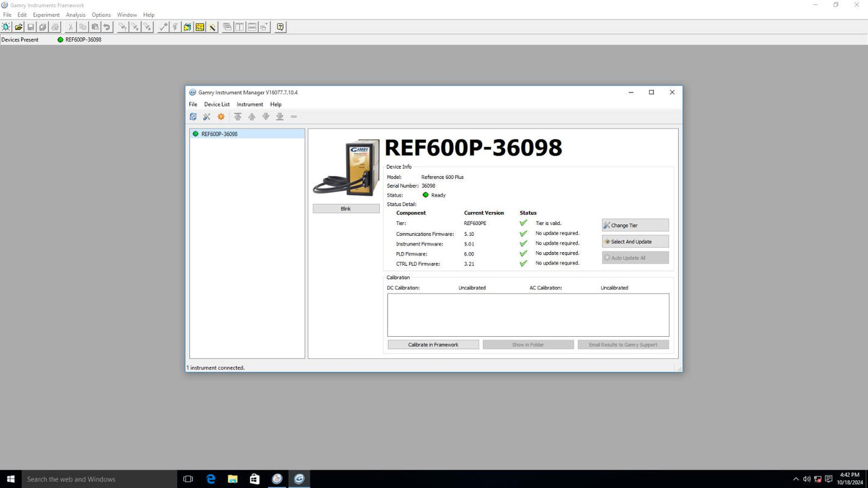Screen dimensions: 868x488
Task: Click the yellow-blue folder toolbar icon
Action: pyautogui.click(x=187, y=27)
